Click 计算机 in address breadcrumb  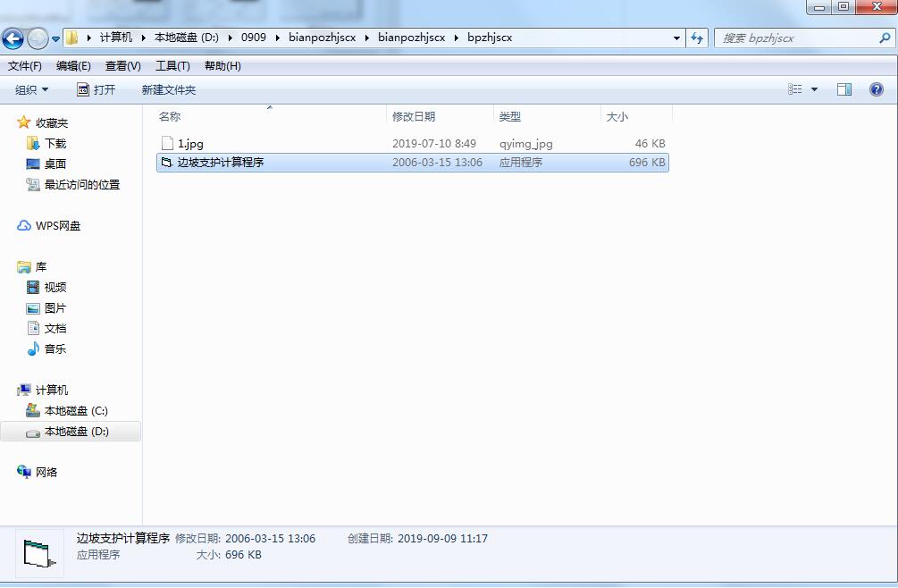(115, 38)
